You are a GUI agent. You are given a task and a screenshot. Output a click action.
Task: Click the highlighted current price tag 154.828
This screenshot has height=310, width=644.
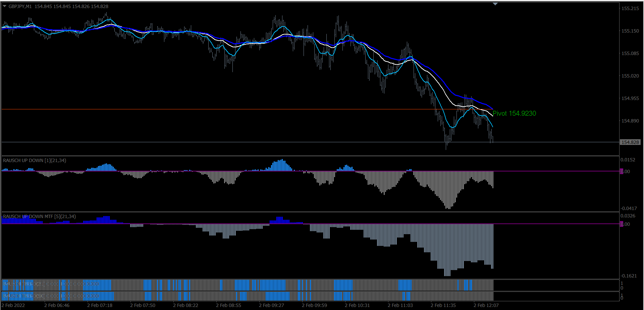pyautogui.click(x=630, y=142)
